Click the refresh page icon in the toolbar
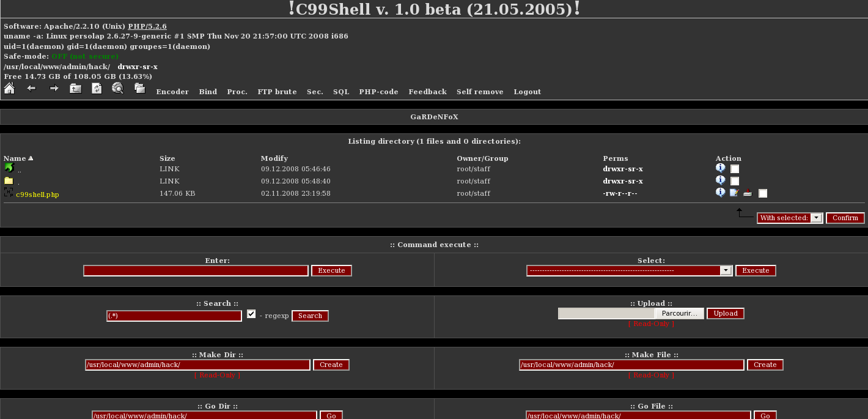The width and height of the screenshot is (868, 419). click(97, 89)
